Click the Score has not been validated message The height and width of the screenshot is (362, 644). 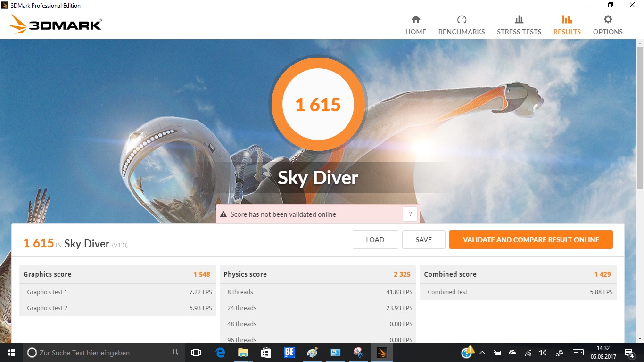point(283,214)
